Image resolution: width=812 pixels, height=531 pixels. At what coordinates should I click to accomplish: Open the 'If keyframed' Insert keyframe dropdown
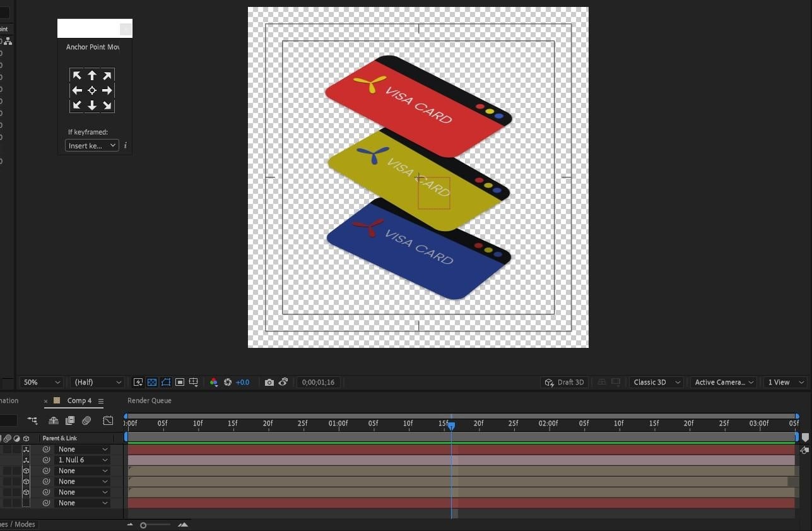[x=91, y=145]
